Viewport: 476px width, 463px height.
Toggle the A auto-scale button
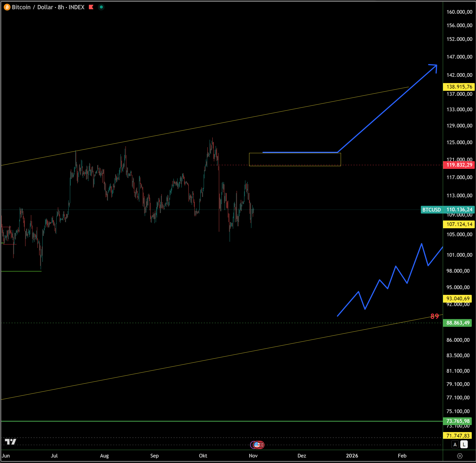click(455, 444)
